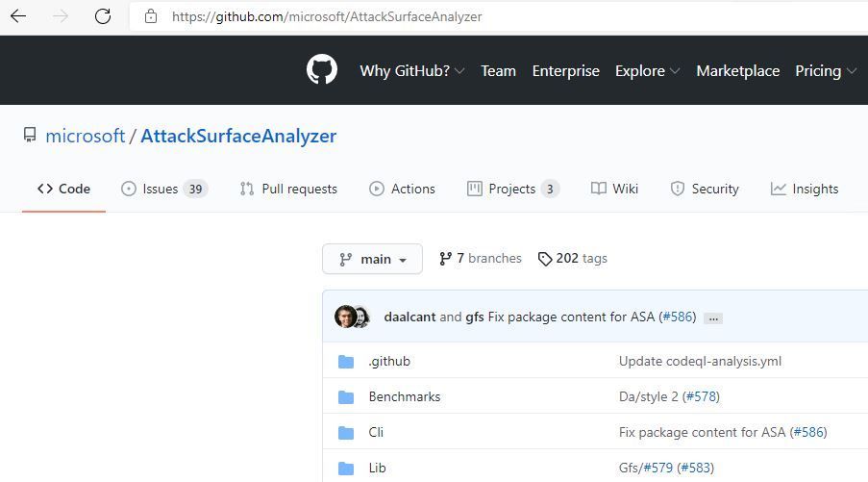Open the Lib folder
Viewport: 868px width, 482px height.
tap(377, 469)
